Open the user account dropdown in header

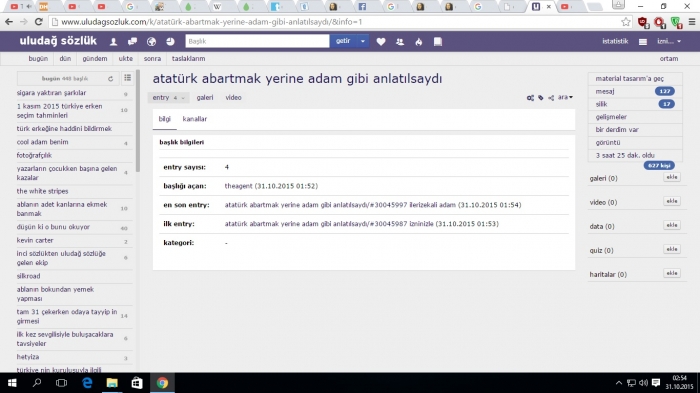pyautogui.click(x=669, y=41)
